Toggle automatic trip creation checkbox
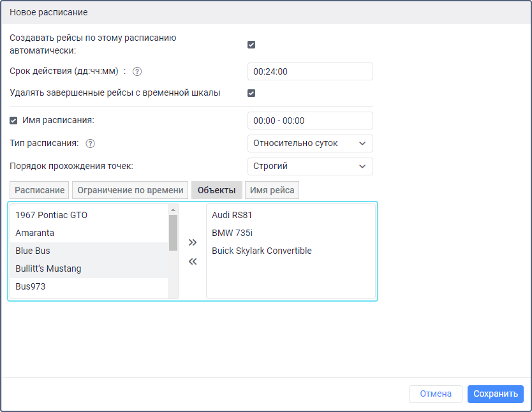Screen dimensions: 532x412 [251, 45]
